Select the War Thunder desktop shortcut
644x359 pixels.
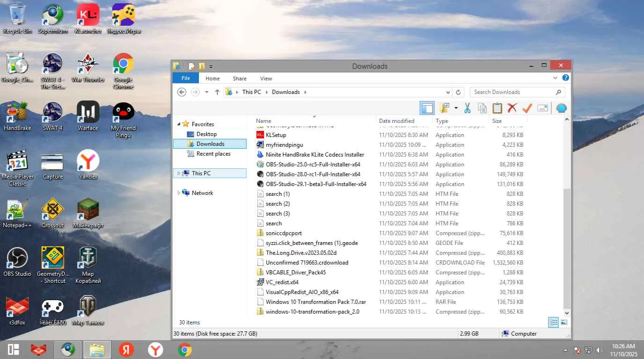pyautogui.click(x=88, y=68)
